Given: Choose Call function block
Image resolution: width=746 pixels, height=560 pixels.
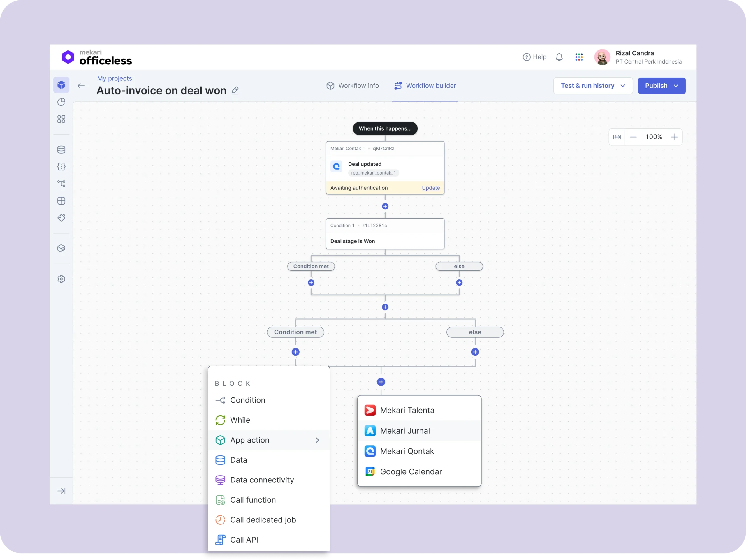Looking at the screenshot, I should (268, 500).
